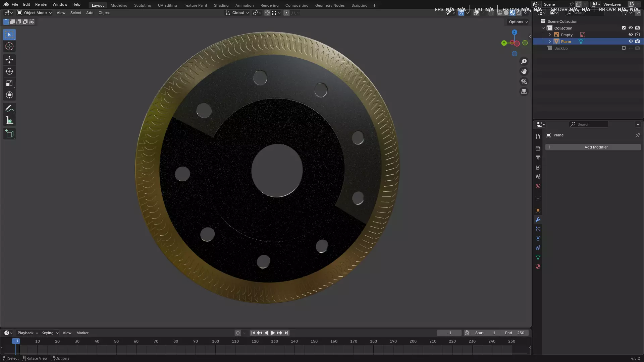Image resolution: width=644 pixels, height=362 pixels.
Task: Enable the BackUp collection checkbox
Action: click(624, 48)
